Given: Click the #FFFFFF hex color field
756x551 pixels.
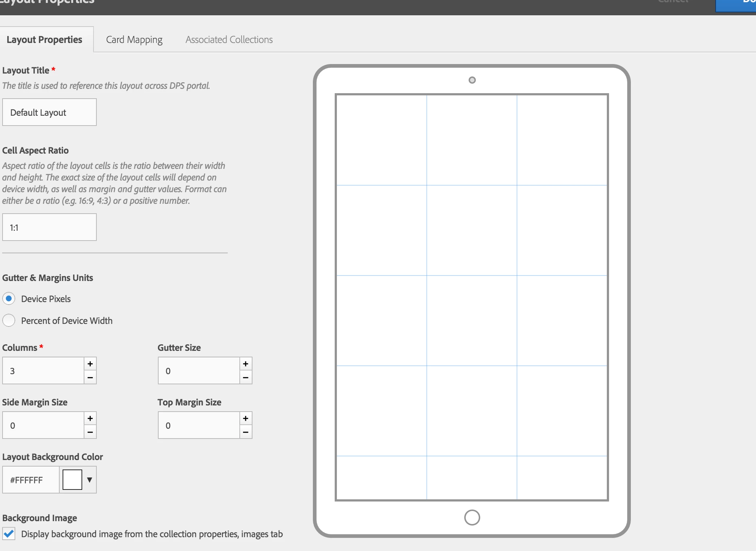Looking at the screenshot, I should click(31, 480).
